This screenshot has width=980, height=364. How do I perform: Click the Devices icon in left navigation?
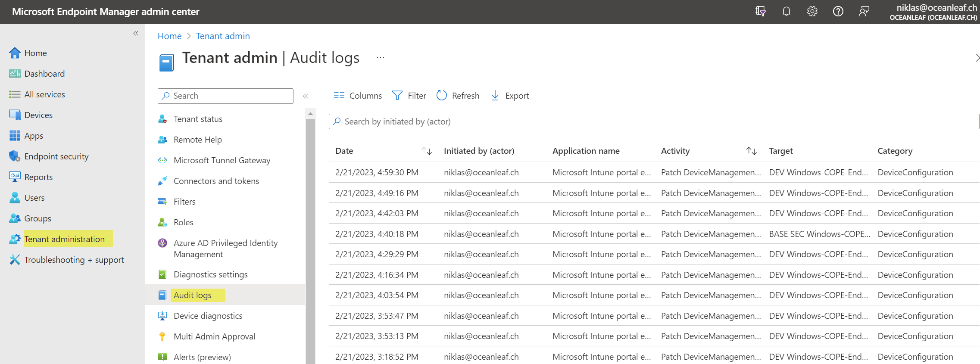tap(15, 115)
